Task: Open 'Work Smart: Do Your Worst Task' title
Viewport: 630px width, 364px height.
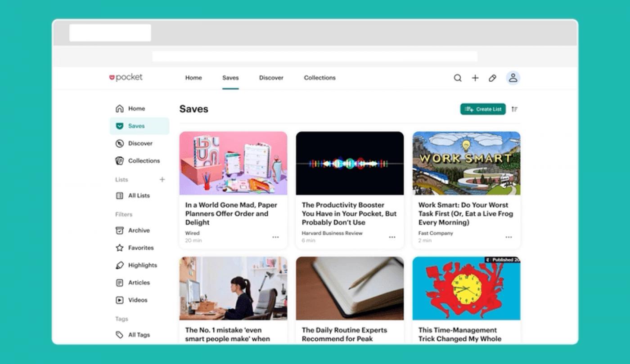Action: point(466,213)
